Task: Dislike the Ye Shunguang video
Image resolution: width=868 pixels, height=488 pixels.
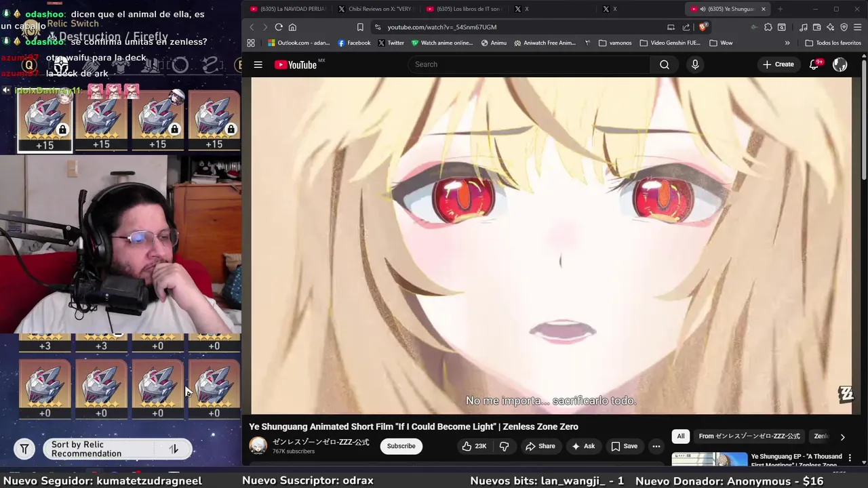Action: pos(504,446)
